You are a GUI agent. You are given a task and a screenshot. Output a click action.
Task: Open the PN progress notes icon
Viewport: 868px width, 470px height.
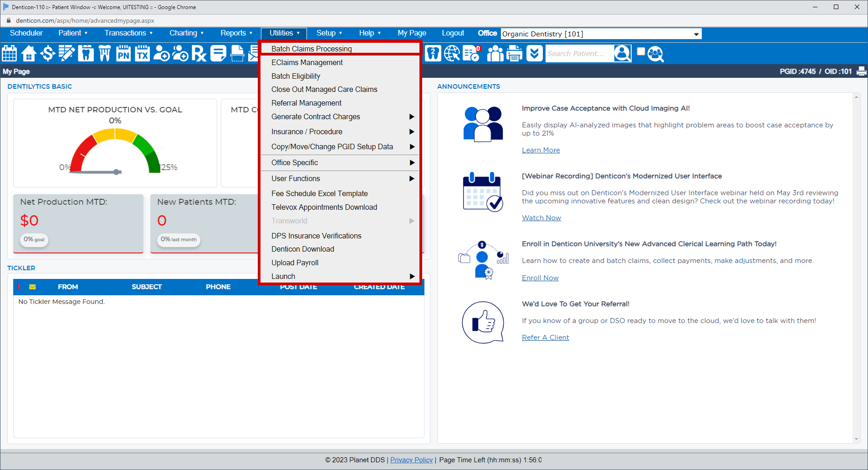point(123,54)
